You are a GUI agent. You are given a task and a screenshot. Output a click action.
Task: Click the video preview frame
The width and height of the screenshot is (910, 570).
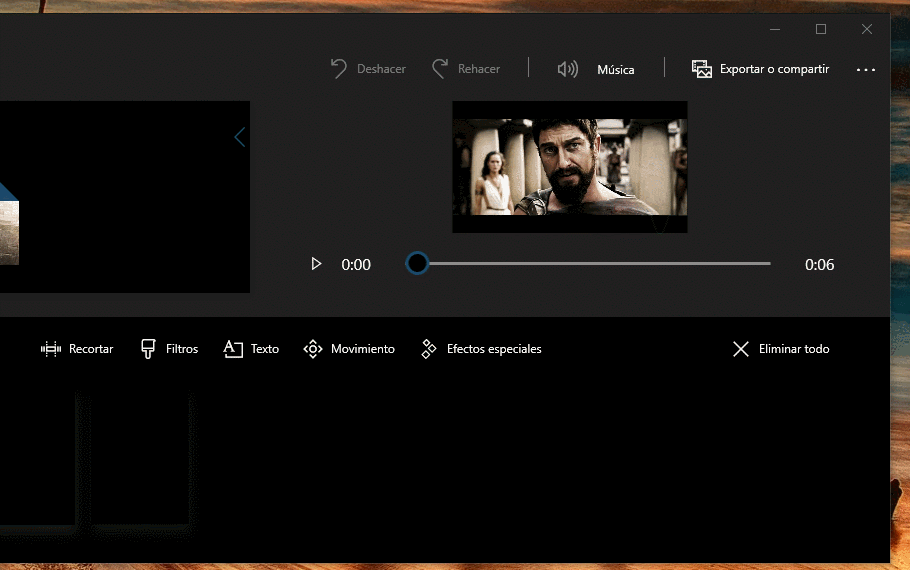pyautogui.click(x=570, y=167)
